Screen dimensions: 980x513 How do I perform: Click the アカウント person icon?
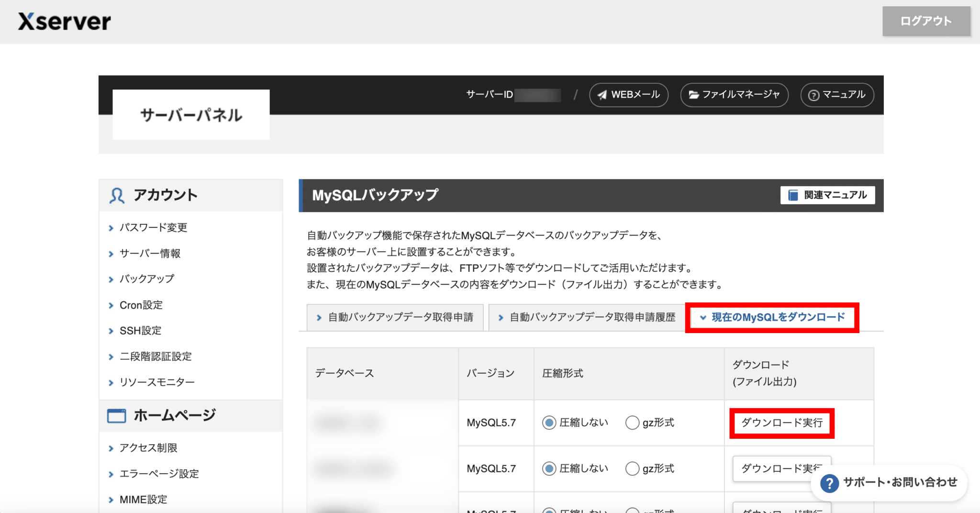pos(116,195)
